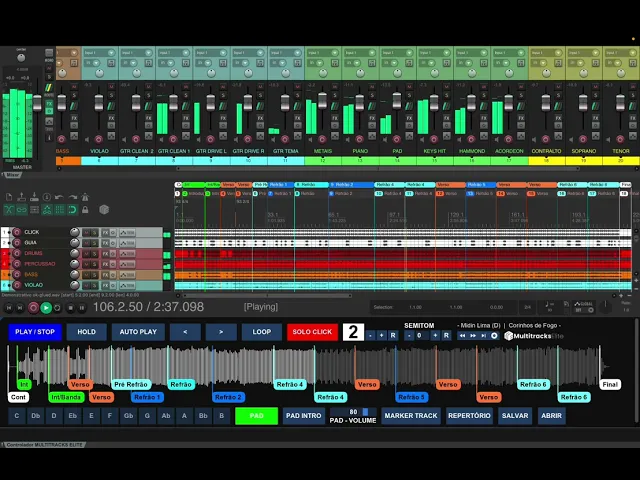640x480 pixels.
Task: Arm record on the VIOLAO track
Action: [17, 285]
